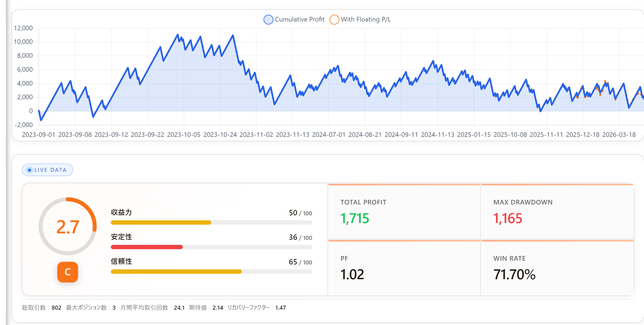Select the 収益力 label
This screenshot has height=325, width=644.
(x=121, y=212)
